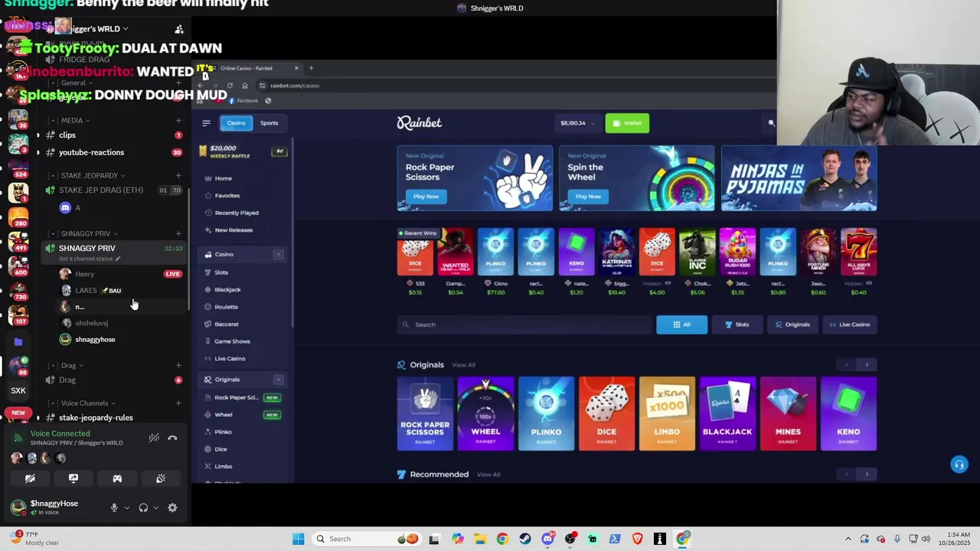Click the game Search input field
Screen dimensions: 980x551
click(524, 324)
